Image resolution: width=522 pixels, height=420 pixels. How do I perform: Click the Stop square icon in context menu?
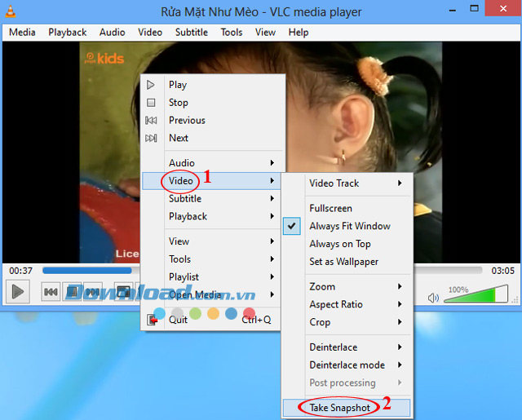click(x=151, y=103)
